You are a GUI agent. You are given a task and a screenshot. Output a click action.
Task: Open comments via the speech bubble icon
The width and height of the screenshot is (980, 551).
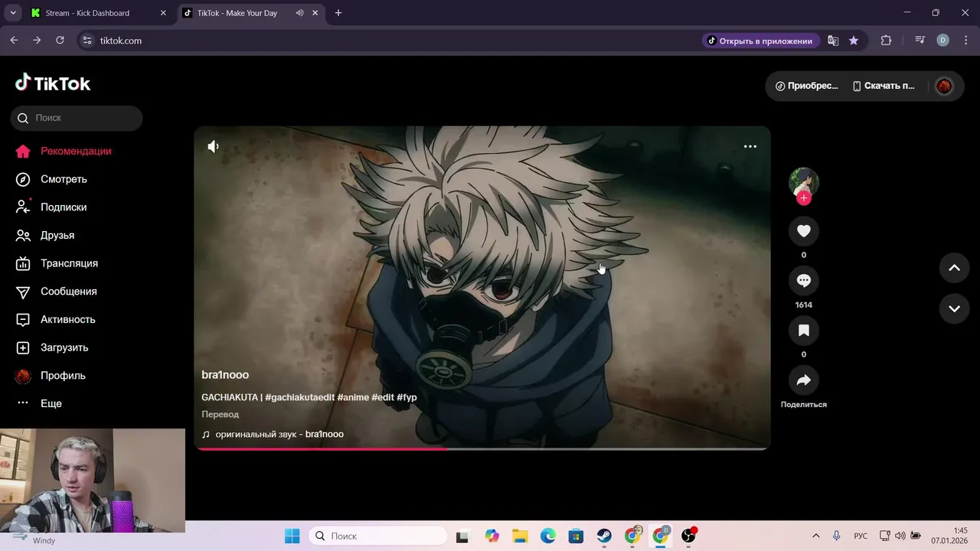[x=803, y=281]
